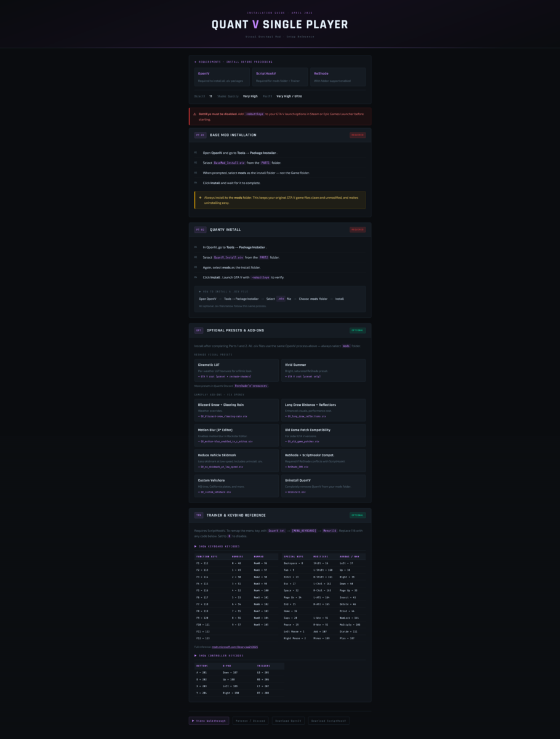Click the warning icon in BattlEye alert
Screen dimensions: 560x739
(195, 114)
